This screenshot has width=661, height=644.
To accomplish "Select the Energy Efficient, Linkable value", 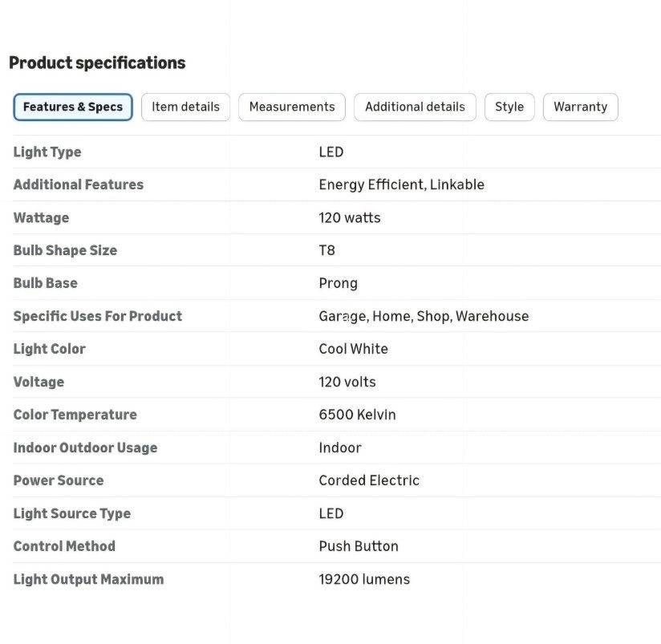I will coord(401,185).
